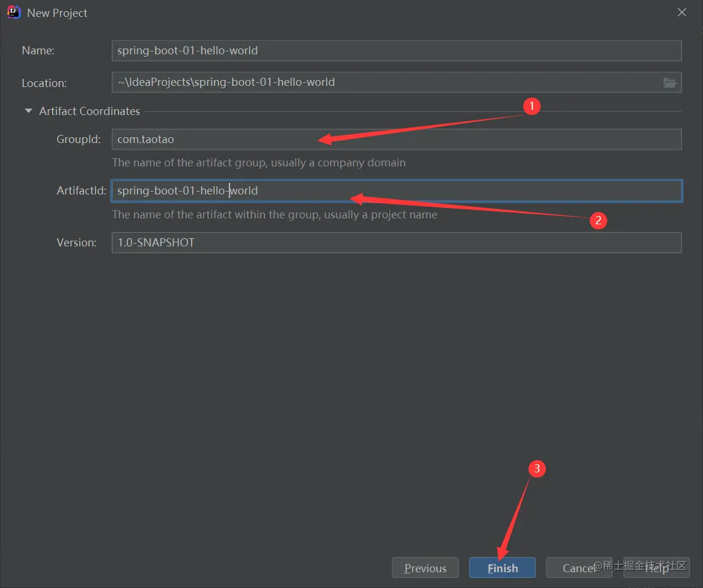The height and width of the screenshot is (588, 703).
Task: Browse for location using the folder icon
Action: (670, 82)
